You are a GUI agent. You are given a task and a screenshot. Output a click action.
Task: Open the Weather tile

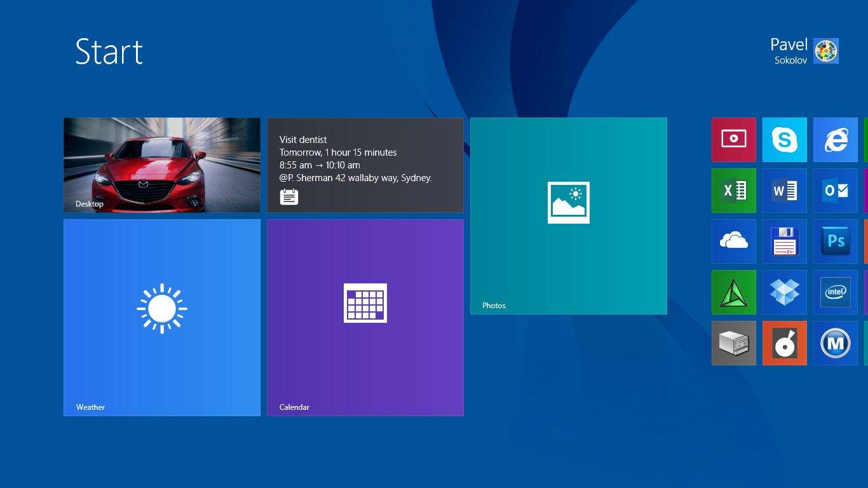click(x=162, y=318)
